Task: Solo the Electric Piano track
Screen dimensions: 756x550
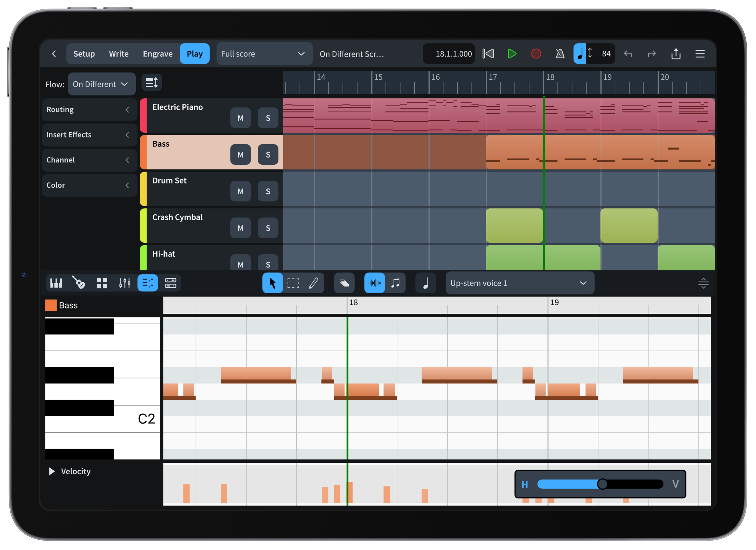Action: (268, 118)
